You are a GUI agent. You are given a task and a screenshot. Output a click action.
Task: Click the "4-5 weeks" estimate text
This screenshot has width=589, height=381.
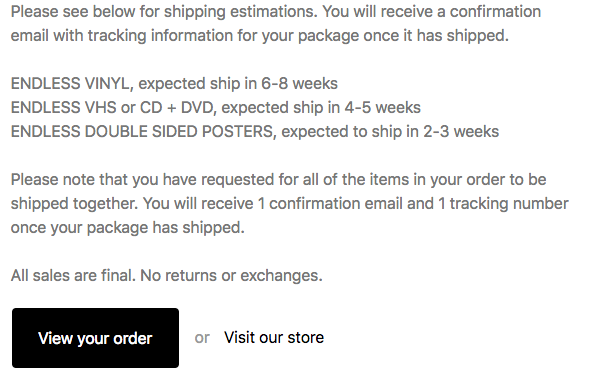[x=382, y=107]
